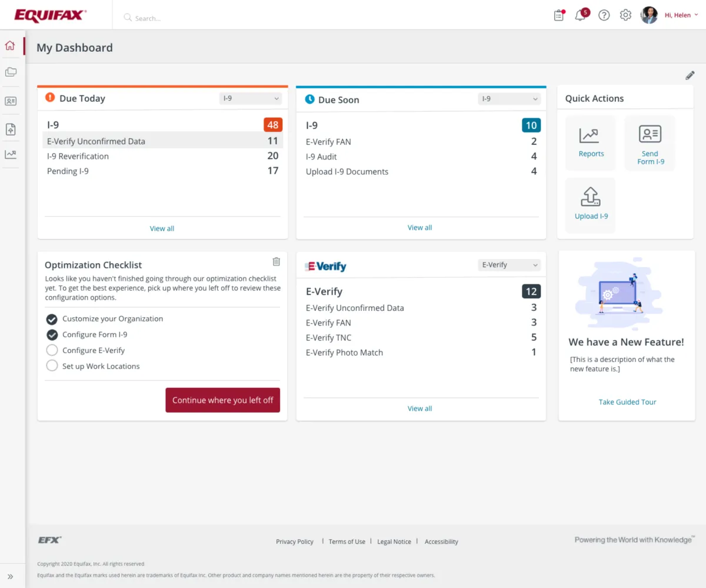Check the Configure E-Verify circle
This screenshot has width=706, height=588.
[x=52, y=350]
